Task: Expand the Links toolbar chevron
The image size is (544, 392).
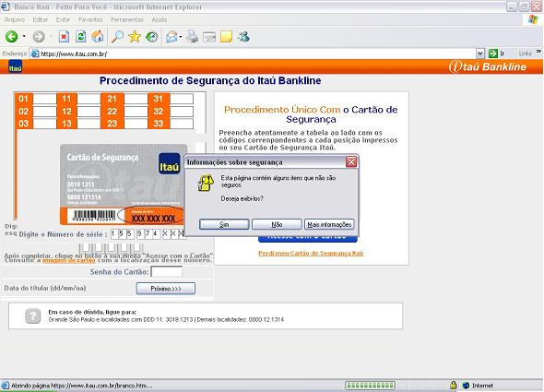Action: [538, 52]
